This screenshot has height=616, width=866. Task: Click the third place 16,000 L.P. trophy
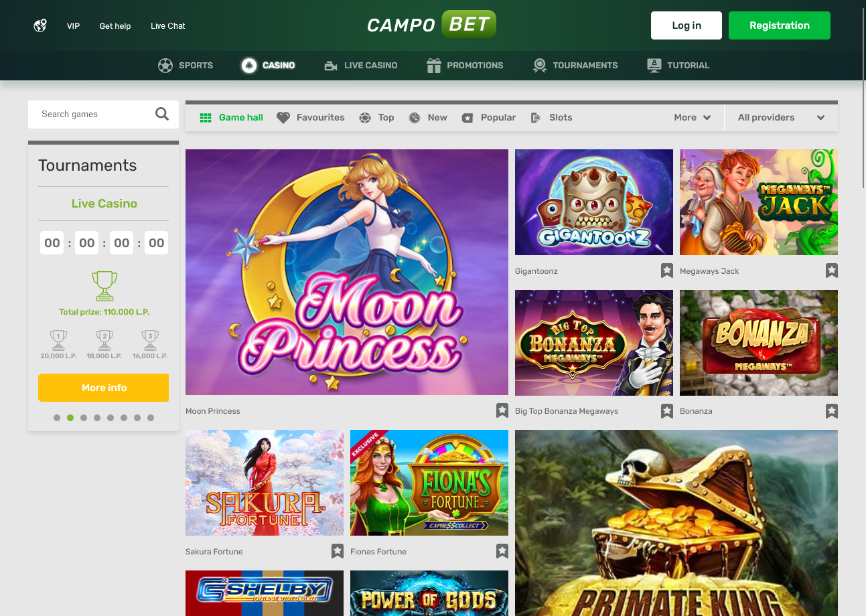click(150, 340)
